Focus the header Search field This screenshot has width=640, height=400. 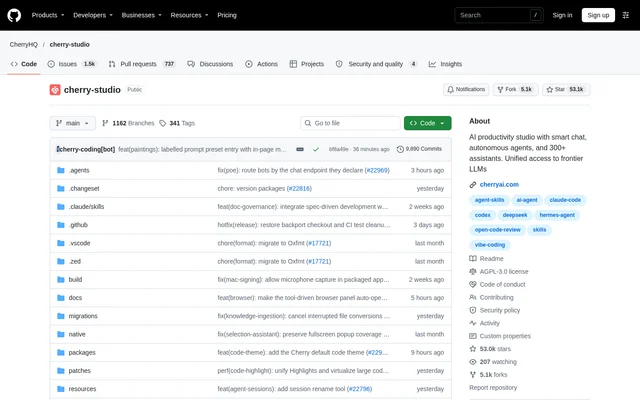point(499,15)
